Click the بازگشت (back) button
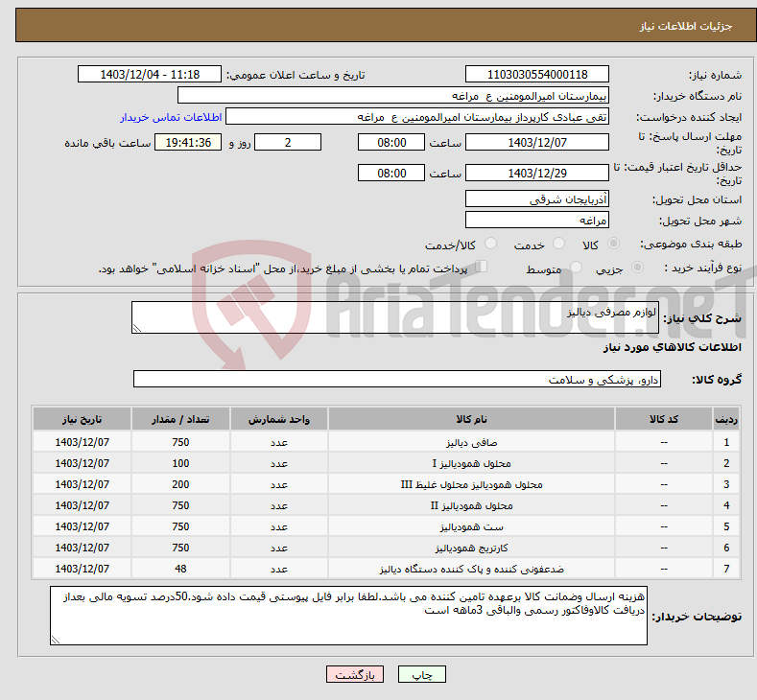The width and height of the screenshot is (757, 700). [355, 674]
